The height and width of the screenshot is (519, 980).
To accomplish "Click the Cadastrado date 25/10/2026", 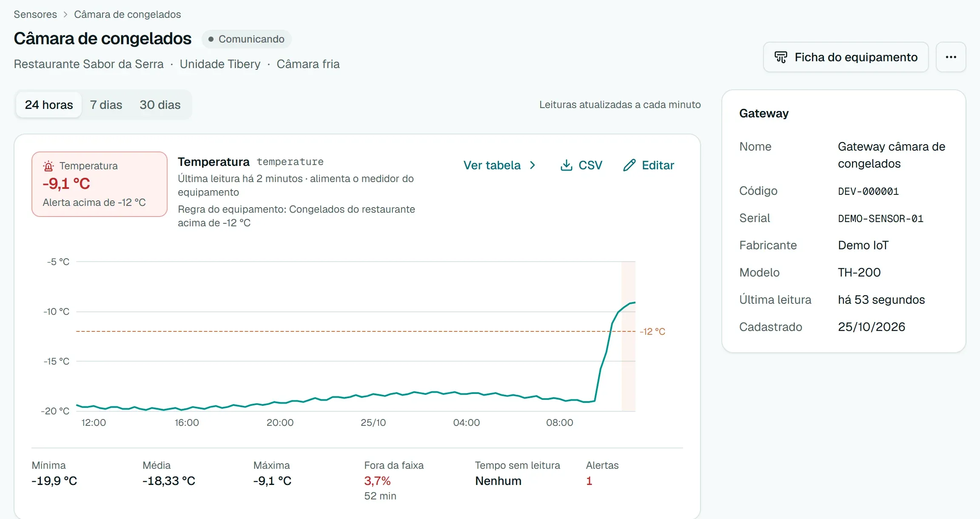I will 872,327.
